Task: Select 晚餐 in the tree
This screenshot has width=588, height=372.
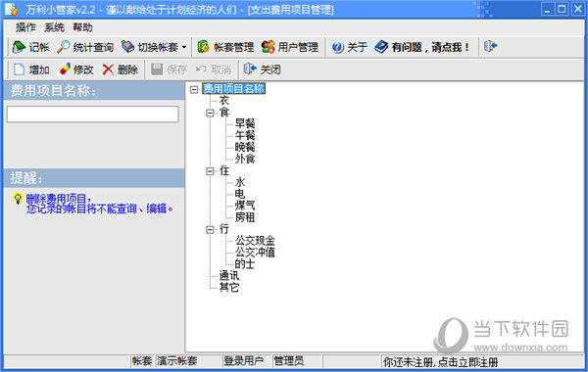Action: [x=245, y=147]
